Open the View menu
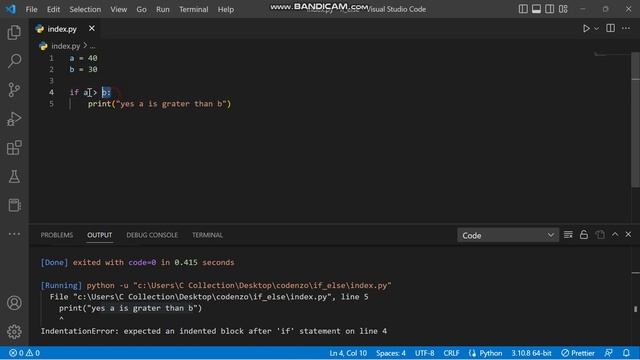This screenshot has width=640, height=360. coord(118,9)
